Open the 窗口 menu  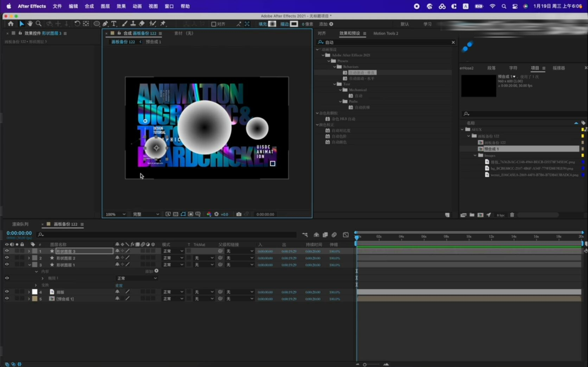tap(169, 6)
